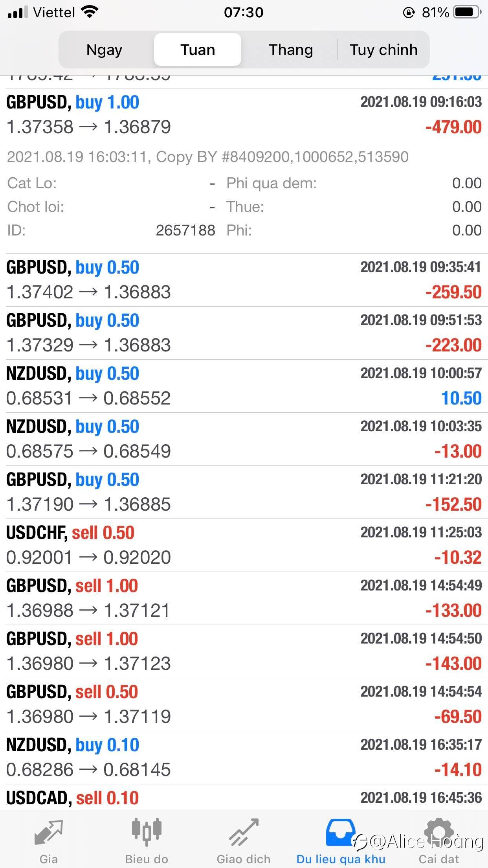488x868 pixels.
Task: Choose the Tuy chinh custom period
Action: [383, 50]
